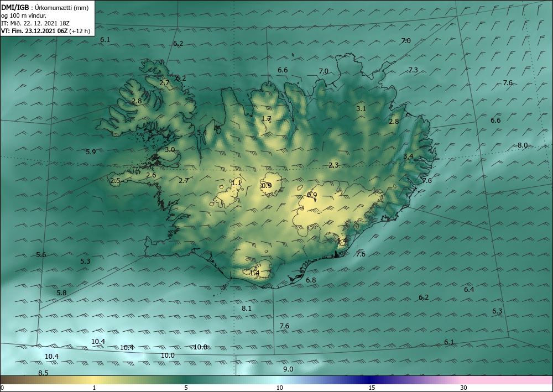The width and height of the screenshot is (553, 392).
Task: Click the '2.5' value on the western peninsula tip
Action: [x=116, y=181]
